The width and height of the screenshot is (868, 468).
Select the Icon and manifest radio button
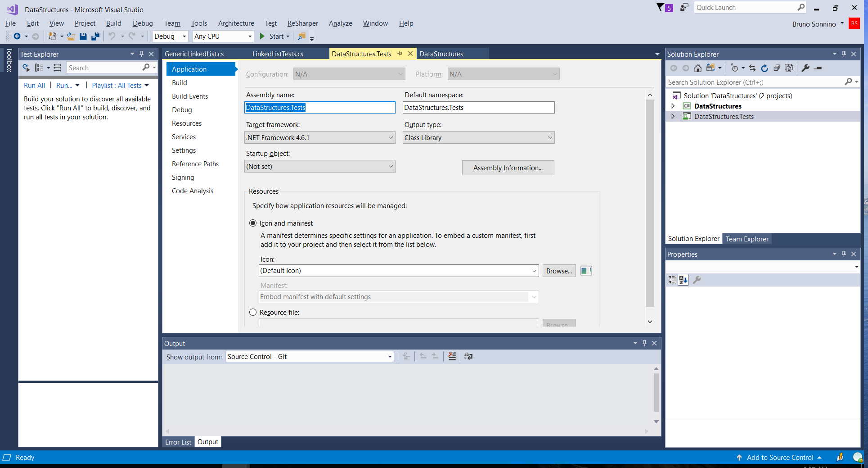click(253, 223)
